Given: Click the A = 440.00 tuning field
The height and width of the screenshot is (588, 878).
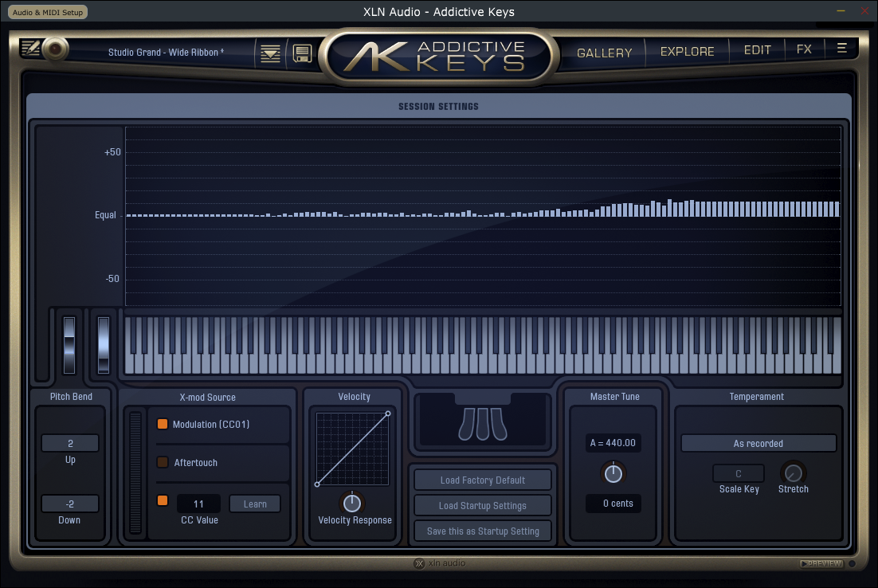Looking at the screenshot, I should (x=613, y=443).
